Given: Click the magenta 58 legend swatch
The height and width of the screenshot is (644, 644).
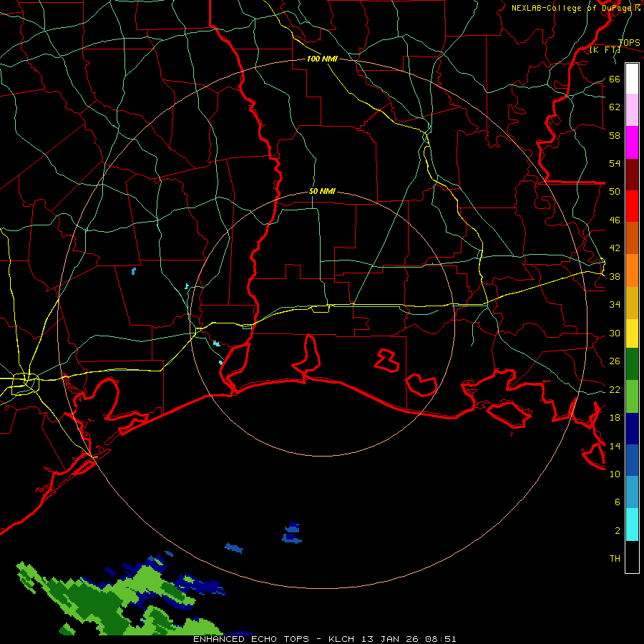Looking at the screenshot, I should [632, 142].
